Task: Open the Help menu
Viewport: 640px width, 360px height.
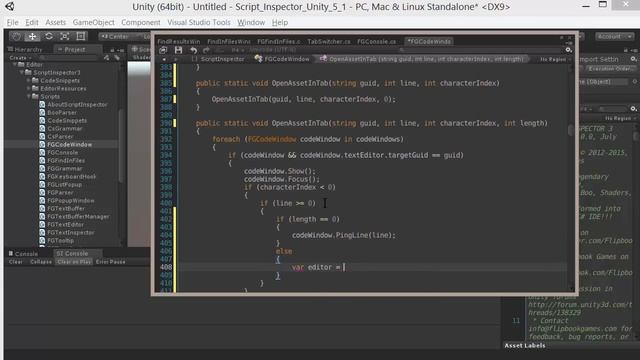Action: (x=280, y=22)
